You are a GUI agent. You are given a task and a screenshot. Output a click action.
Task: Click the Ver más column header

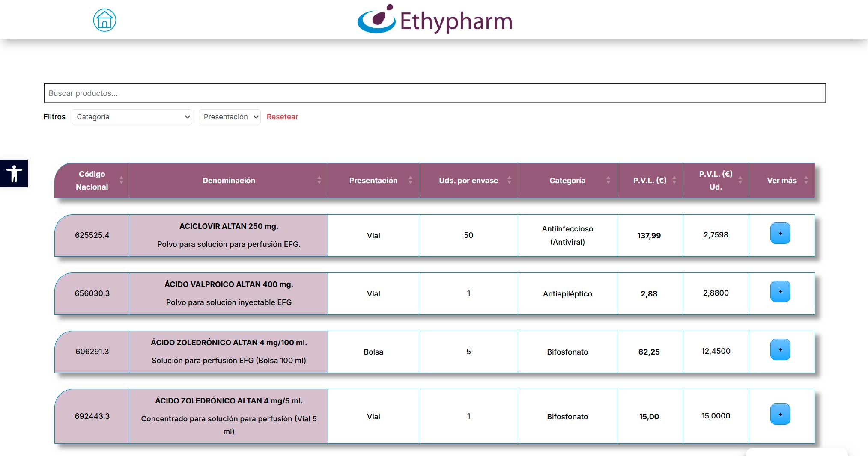tap(781, 181)
